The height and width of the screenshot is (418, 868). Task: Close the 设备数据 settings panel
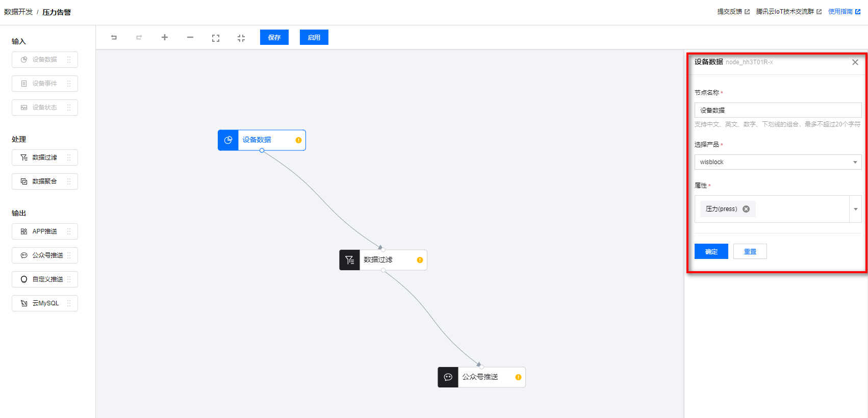855,62
